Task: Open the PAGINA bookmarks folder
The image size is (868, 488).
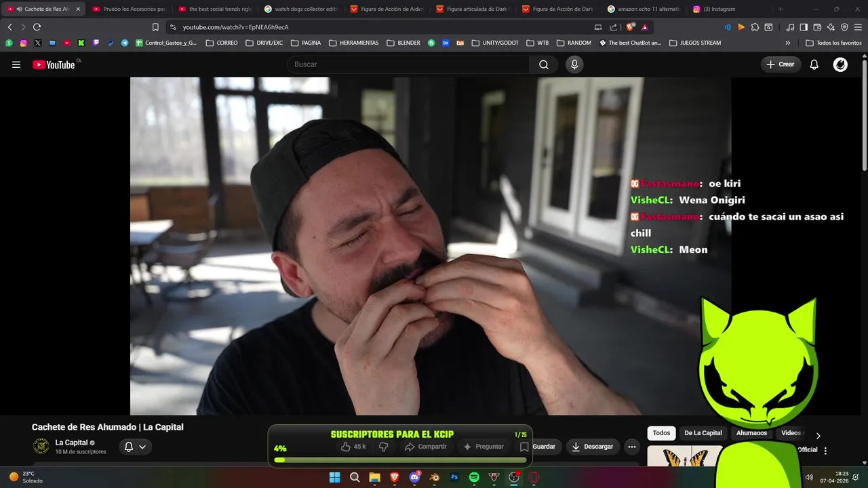Action: click(306, 43)
